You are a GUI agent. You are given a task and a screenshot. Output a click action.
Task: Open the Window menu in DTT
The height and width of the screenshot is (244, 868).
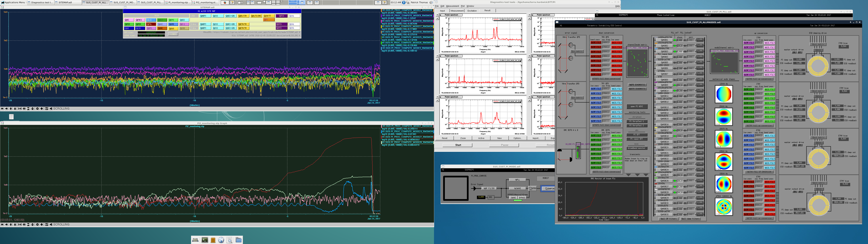pos(470,6)
